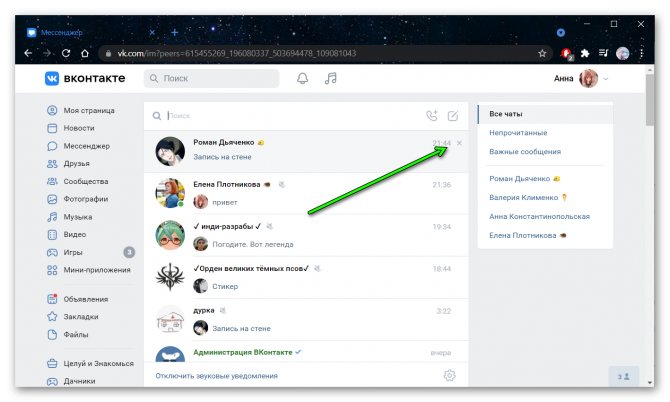
Task: Open Друзья in sidebar
Action: (x=68, y=164)
